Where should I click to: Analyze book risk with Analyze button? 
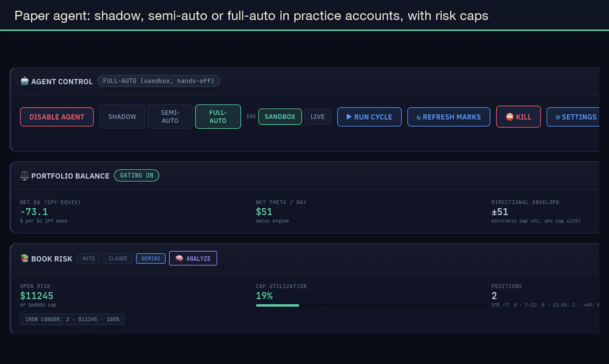193,258
